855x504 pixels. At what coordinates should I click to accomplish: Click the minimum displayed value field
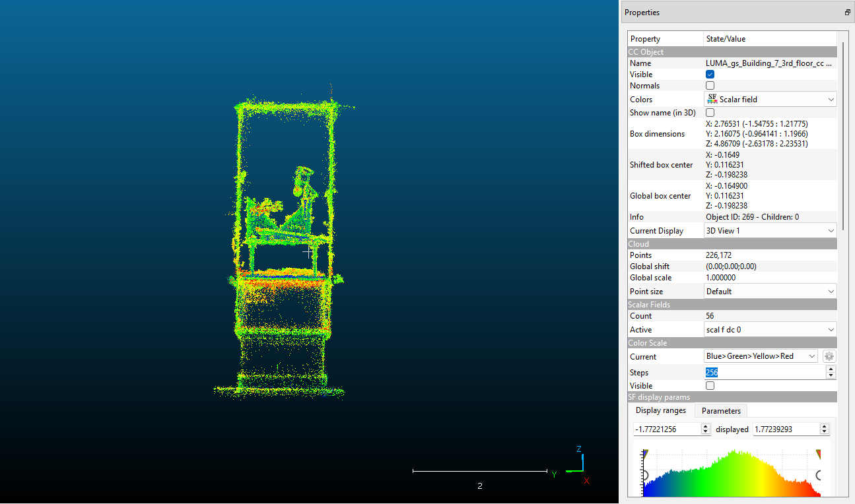click(666, 429)
